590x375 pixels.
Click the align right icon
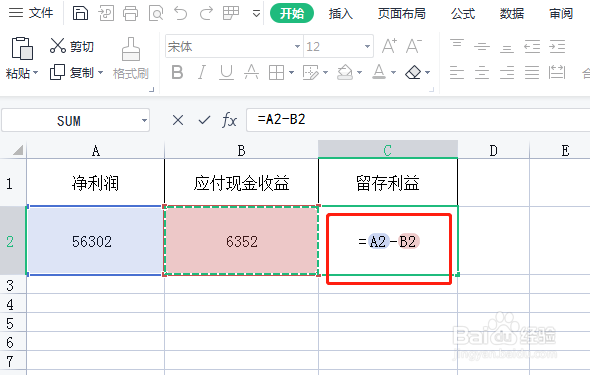(x=507, y=72)
